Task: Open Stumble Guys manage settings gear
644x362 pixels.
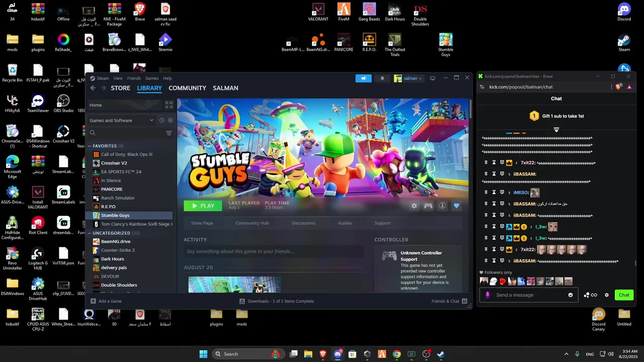Action: click(414, 206)
